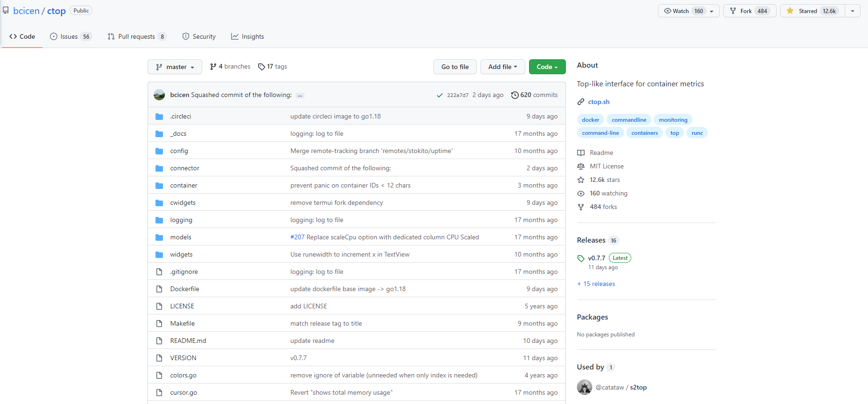The width and height of the screenshot is (868, 404).
Task: Select the runc topic tag
Action: [x=697, y=133]
